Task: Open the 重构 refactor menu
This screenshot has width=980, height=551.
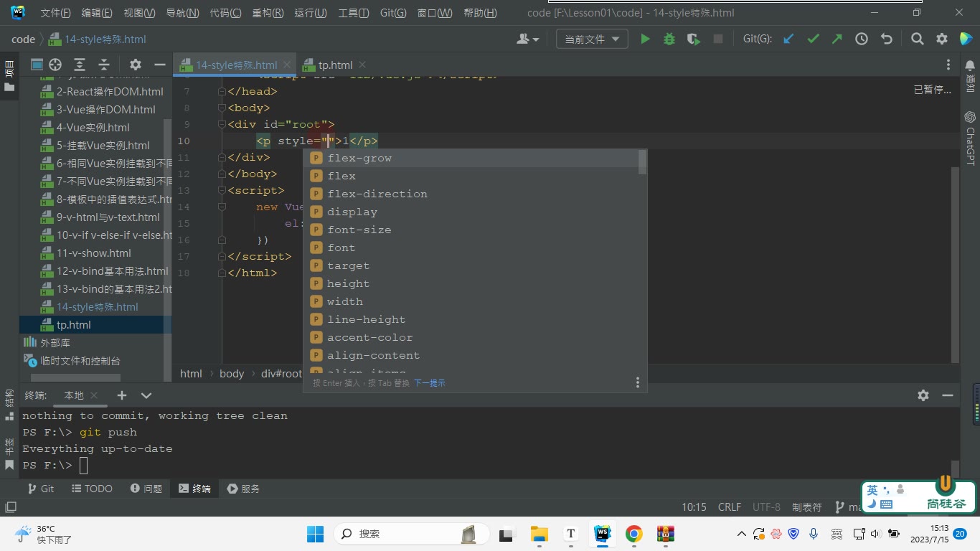Action: tap(268, 13)
